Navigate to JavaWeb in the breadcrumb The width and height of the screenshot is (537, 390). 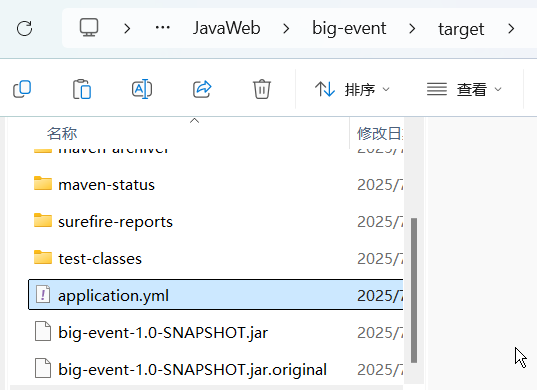click(x=226, y=28)
